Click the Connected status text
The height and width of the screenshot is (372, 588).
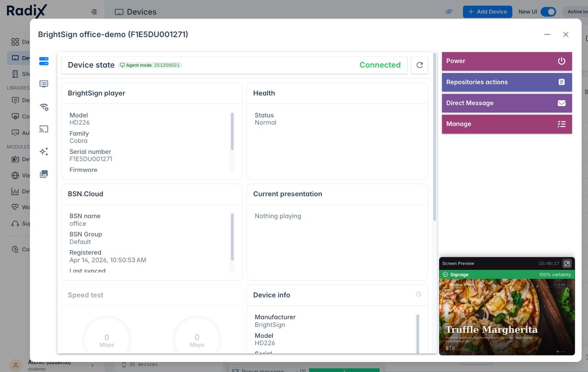tap(380, 65)
